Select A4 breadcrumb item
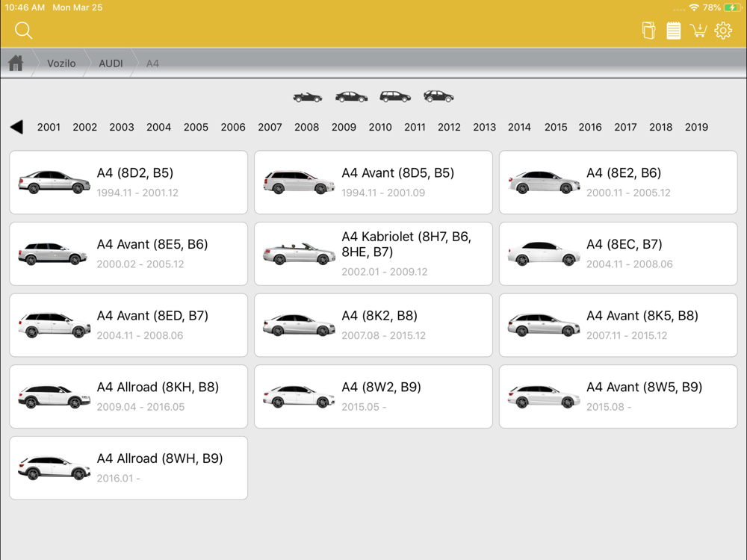 pos(152,63)
